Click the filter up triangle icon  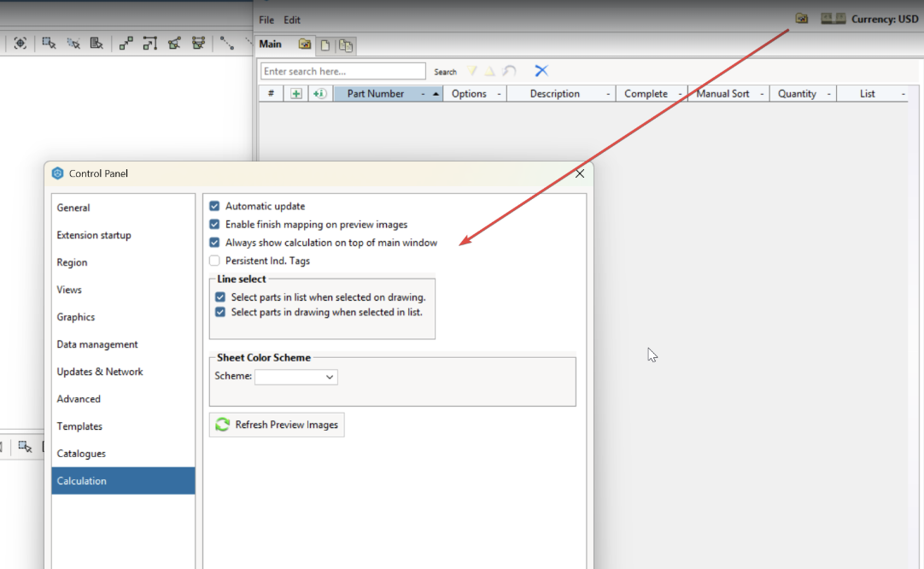coord(489,71)
